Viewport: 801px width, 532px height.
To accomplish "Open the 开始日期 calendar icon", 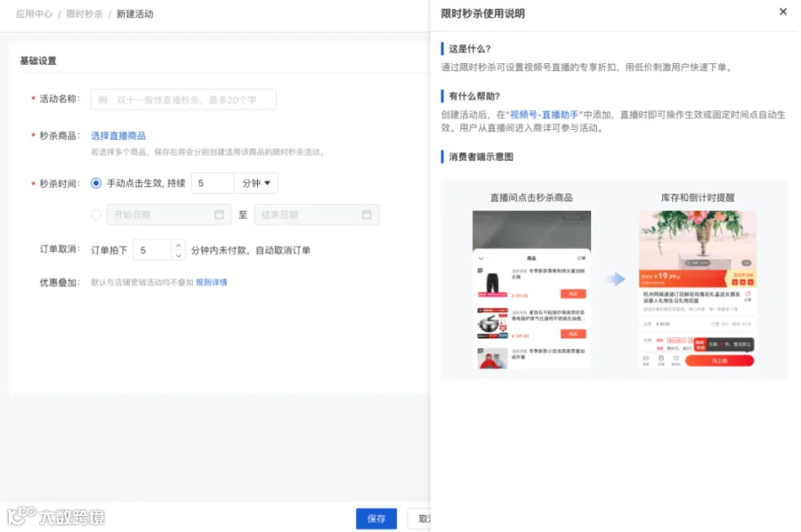I will click(219, 214).
